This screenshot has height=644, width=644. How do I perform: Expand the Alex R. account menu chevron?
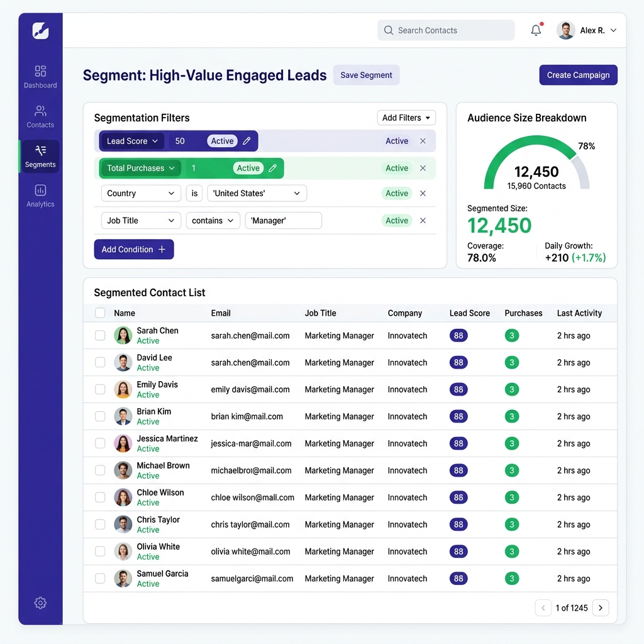coord(613,30)
